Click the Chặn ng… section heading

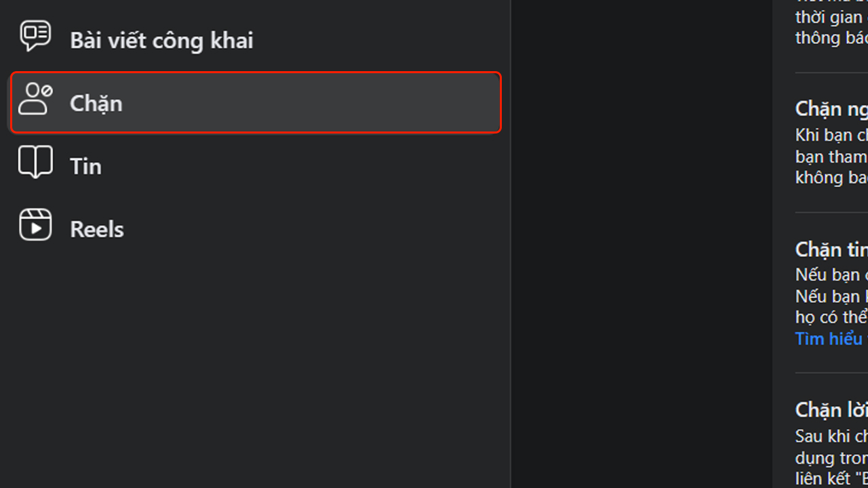[x=831, y=108]
